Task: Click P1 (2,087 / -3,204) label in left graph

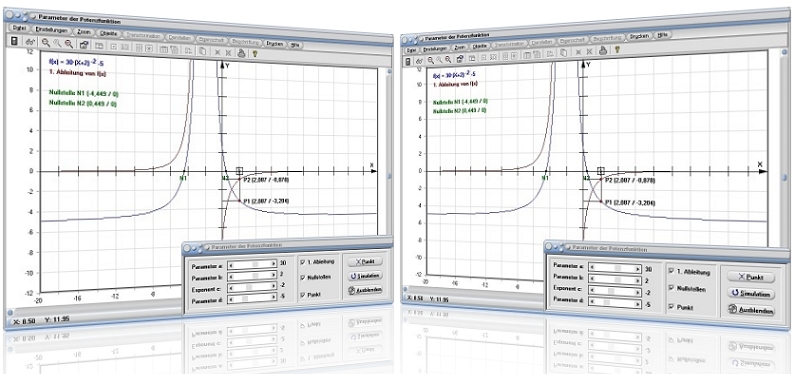Action: pos(266,201)
